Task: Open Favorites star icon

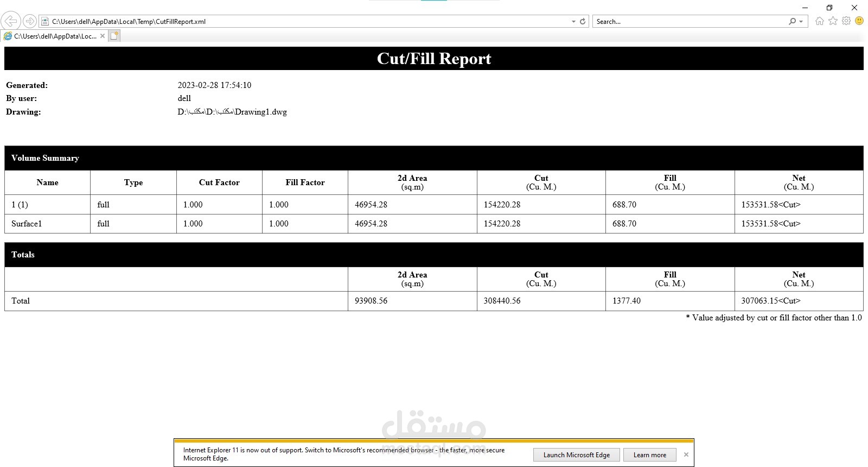Action: point(833,21)
